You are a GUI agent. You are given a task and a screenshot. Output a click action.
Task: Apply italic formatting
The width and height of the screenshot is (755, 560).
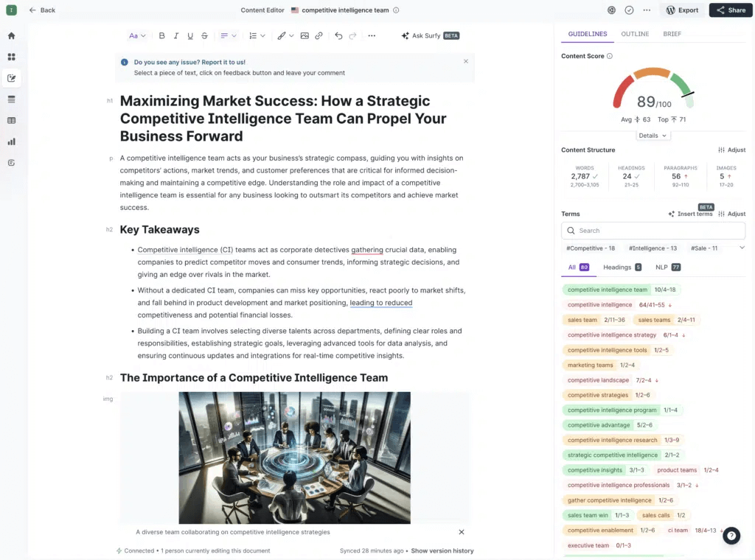[175, 35]
